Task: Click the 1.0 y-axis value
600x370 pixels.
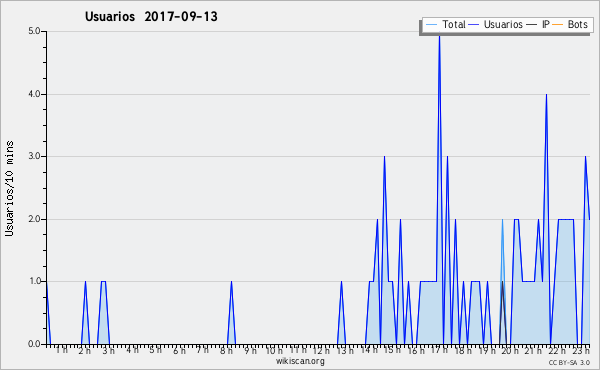Action: (34, 282)
